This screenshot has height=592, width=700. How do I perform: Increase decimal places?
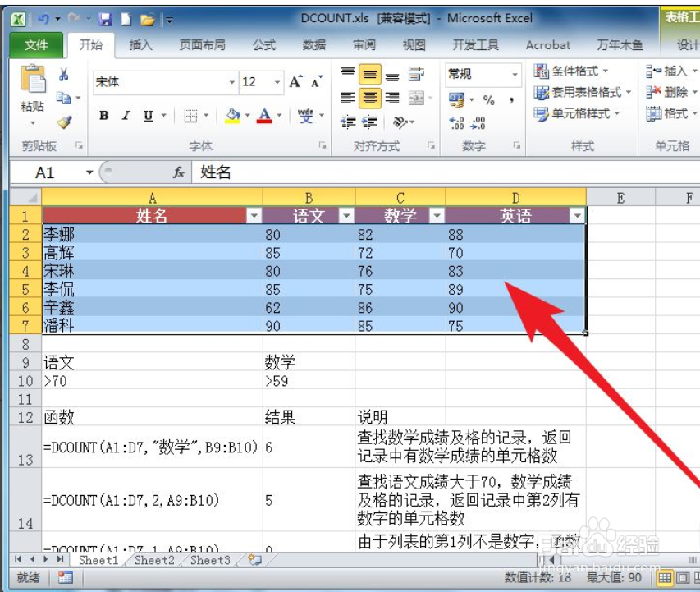(x=457, y=122)
